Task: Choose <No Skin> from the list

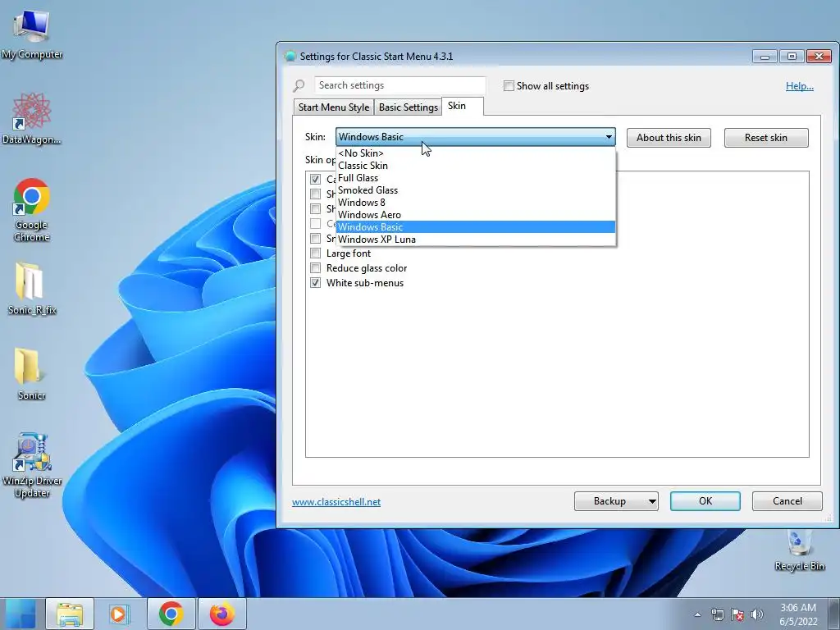Action: (476, 153)
